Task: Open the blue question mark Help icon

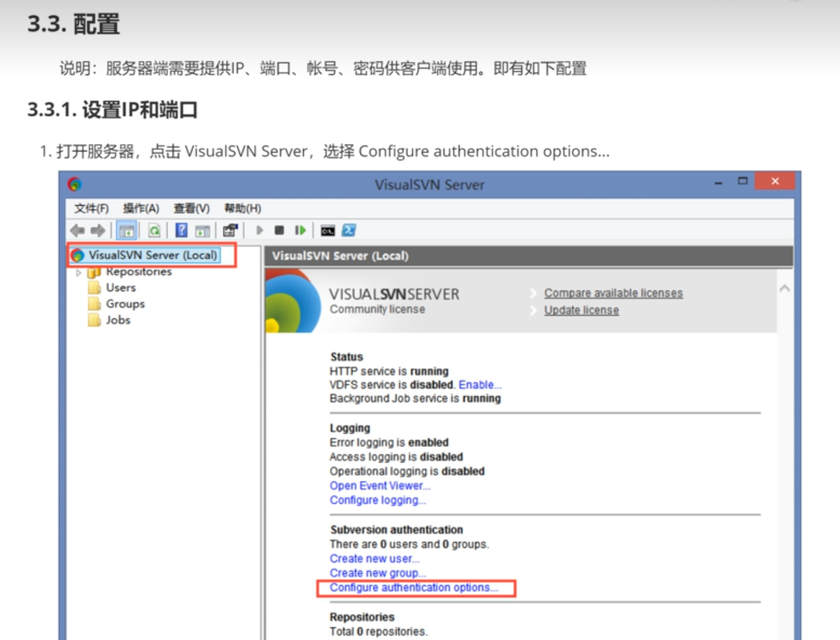Action: (x=182, y=231)
